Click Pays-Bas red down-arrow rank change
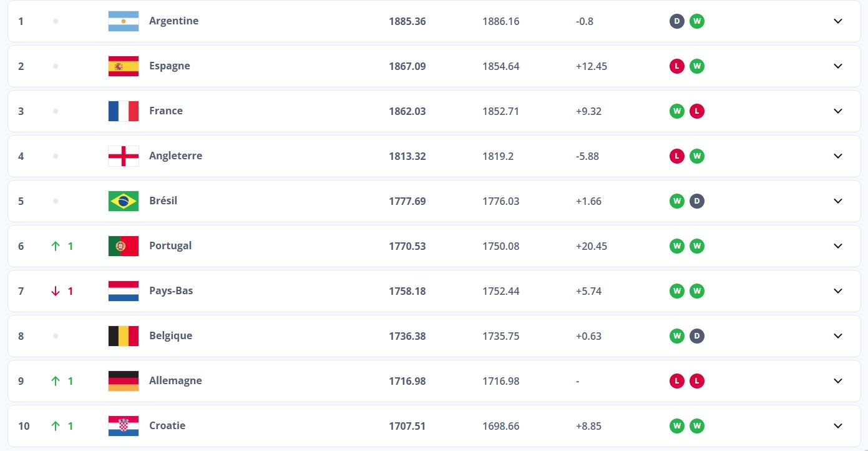 tap(62, 291)
